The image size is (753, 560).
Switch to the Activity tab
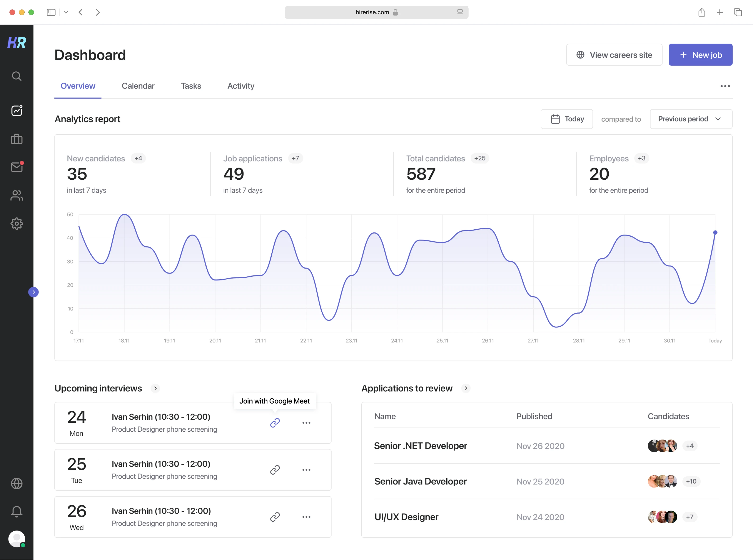[241, 86]
